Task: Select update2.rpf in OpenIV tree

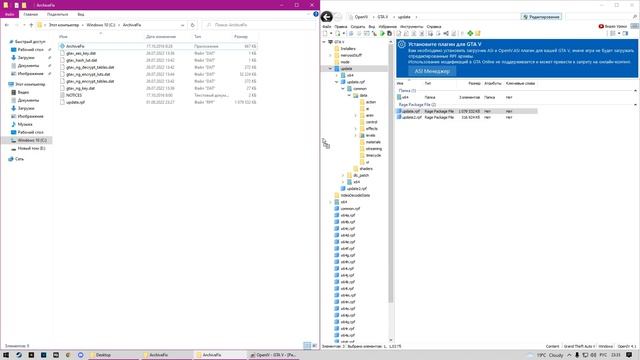Action: click(353, 189)
